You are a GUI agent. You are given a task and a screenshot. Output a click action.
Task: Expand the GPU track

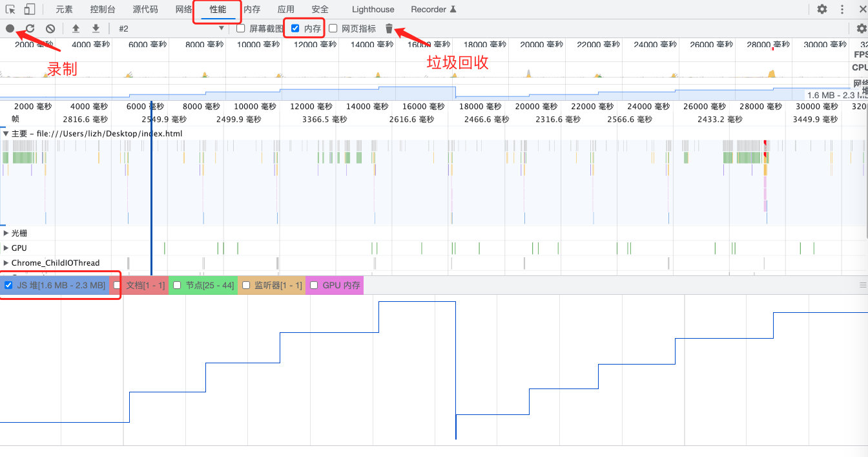[6, 248]
